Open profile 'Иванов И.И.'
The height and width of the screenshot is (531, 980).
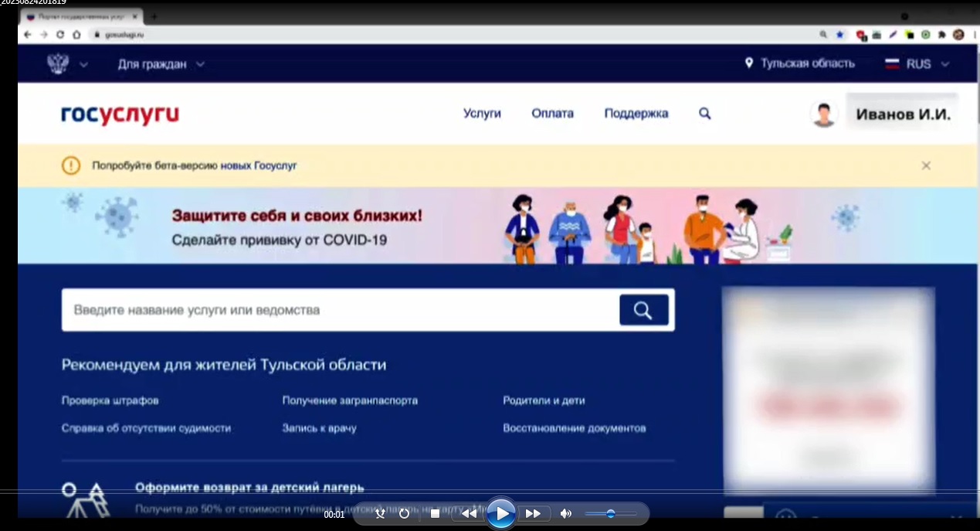(x=903, y=114)
